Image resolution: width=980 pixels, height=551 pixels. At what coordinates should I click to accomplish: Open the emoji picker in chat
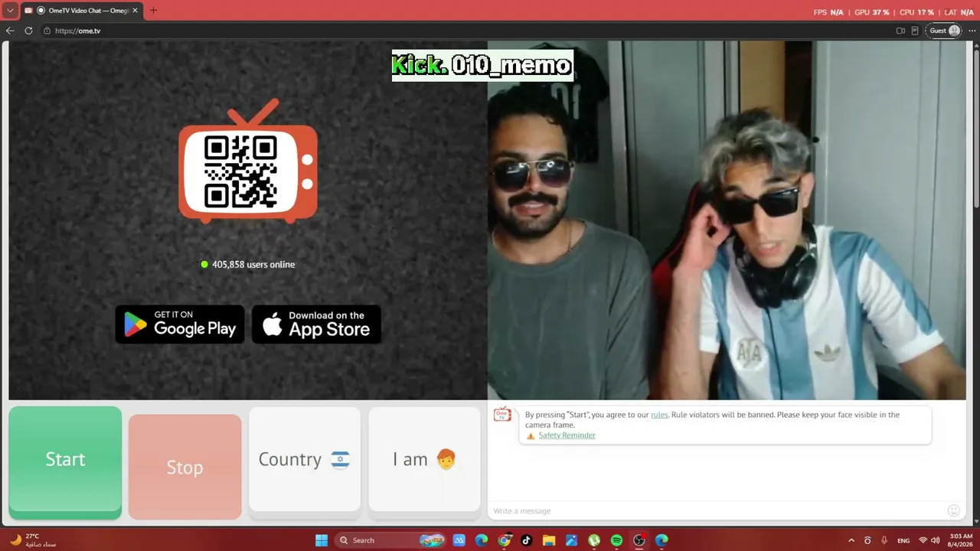953,510
